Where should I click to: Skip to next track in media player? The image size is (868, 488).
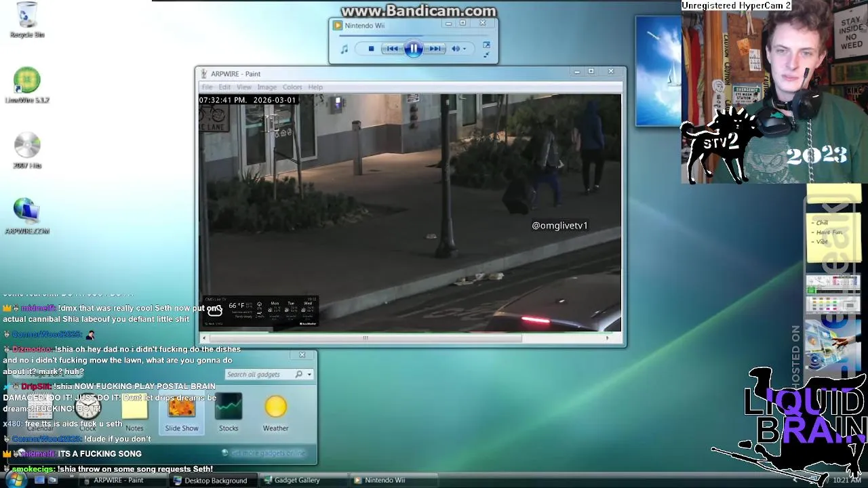coord(435,49)
